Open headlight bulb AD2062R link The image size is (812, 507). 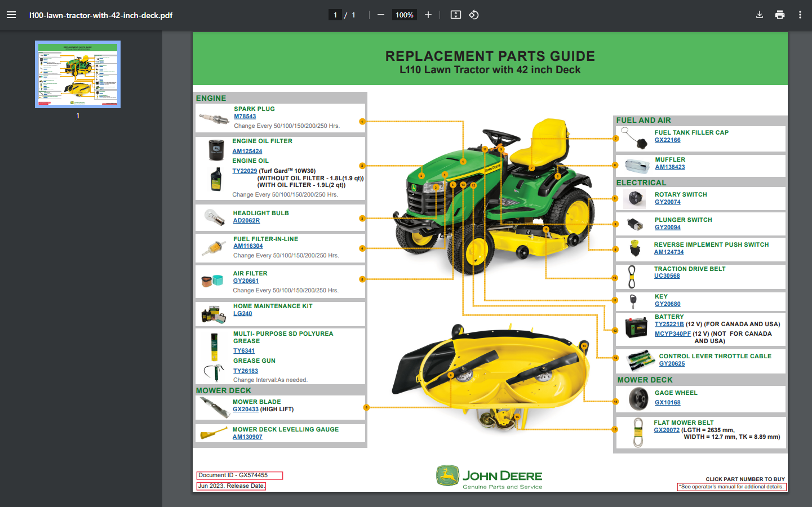[246, 221]
